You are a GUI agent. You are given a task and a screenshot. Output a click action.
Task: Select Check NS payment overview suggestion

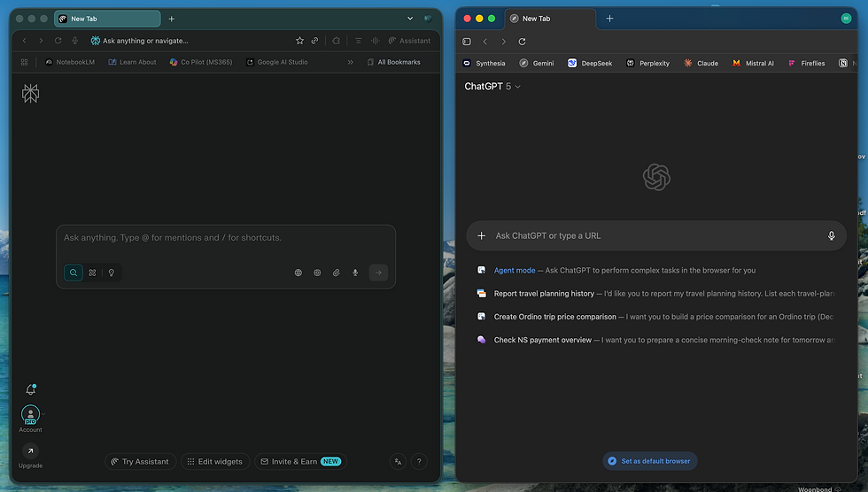[655, 340]
